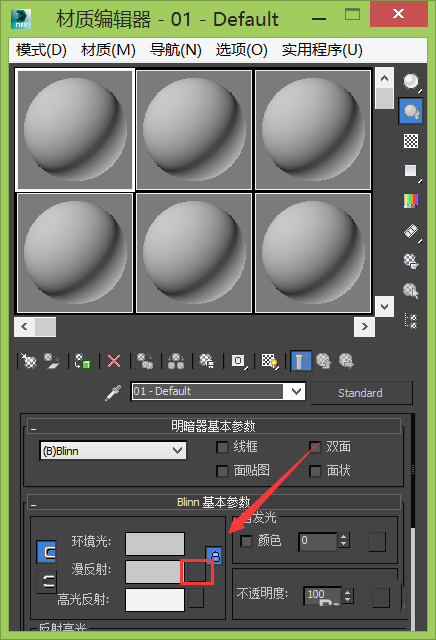Click the 漫反射 color swatch
This screenshot has width=436, height=640.
coord(153,571)
